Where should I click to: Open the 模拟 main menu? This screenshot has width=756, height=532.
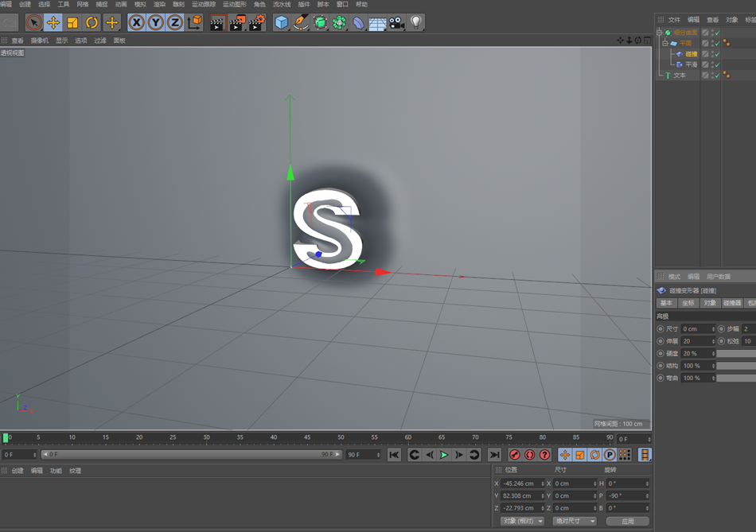click(x=140, y=4)
